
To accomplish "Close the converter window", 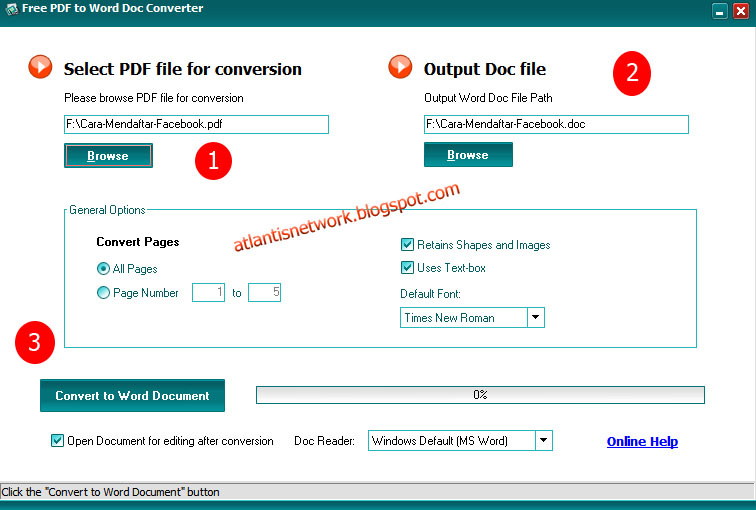I will [741, 11].
